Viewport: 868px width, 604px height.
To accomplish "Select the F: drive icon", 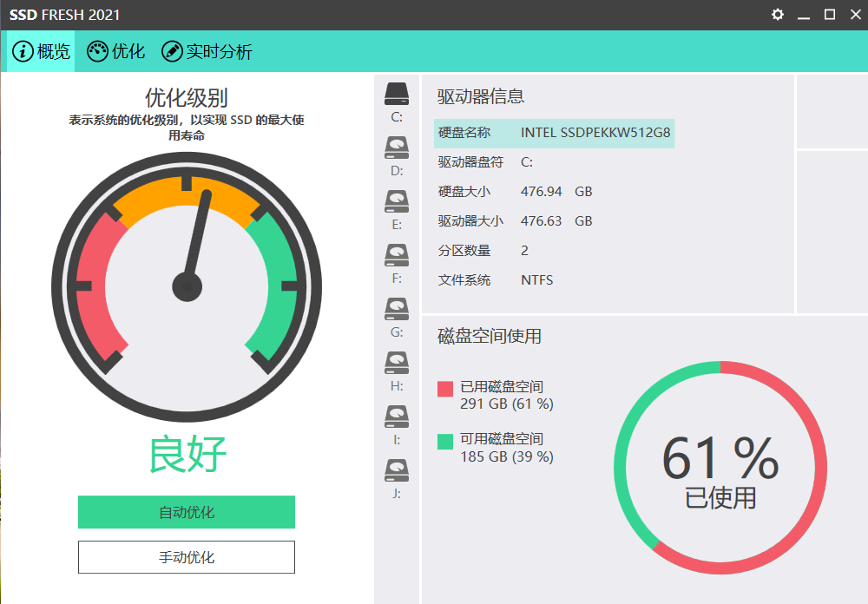I will (x=397, y=255).
